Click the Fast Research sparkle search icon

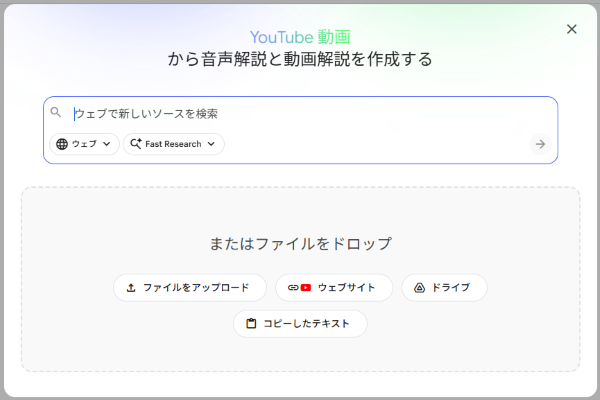[x=136, y=144]
